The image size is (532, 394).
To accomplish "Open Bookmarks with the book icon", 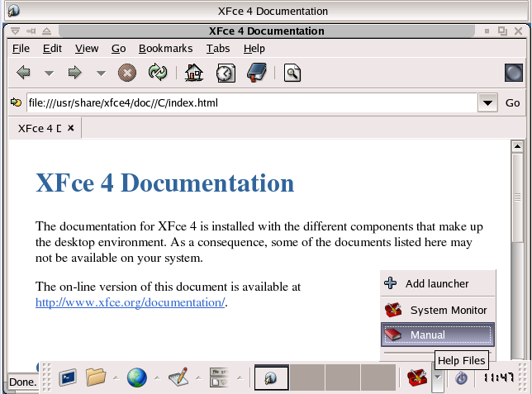I will pos(257,73).
